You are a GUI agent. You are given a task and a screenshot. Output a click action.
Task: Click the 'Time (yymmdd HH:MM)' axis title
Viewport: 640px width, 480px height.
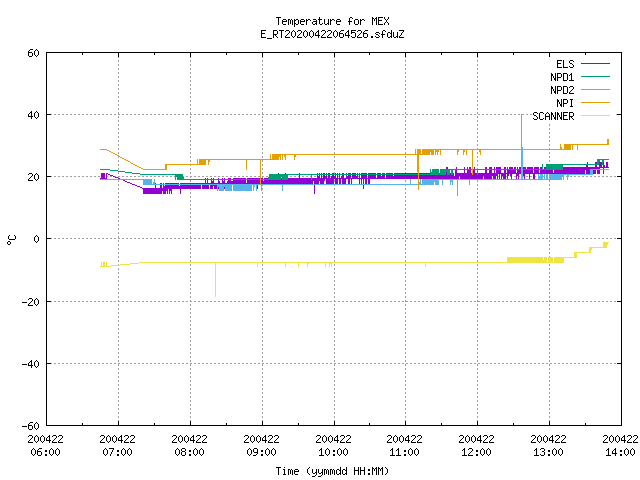pyautogui.click(x=332, y=471)
